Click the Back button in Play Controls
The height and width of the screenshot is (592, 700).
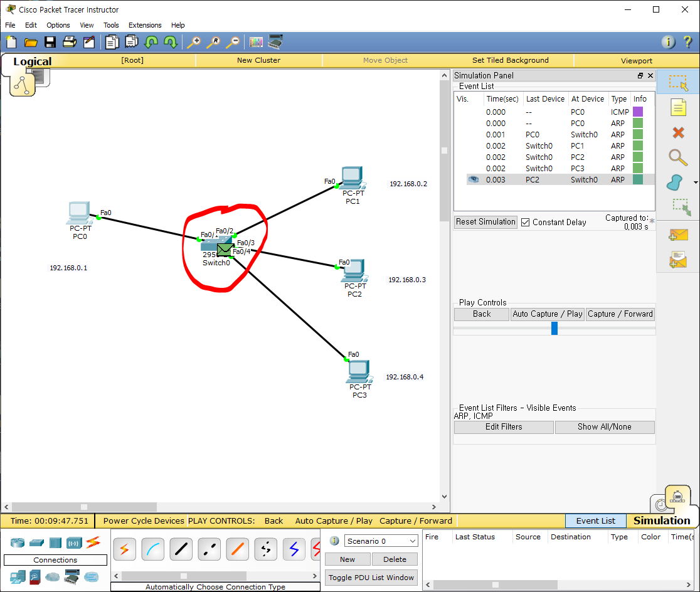coord(482,314)
